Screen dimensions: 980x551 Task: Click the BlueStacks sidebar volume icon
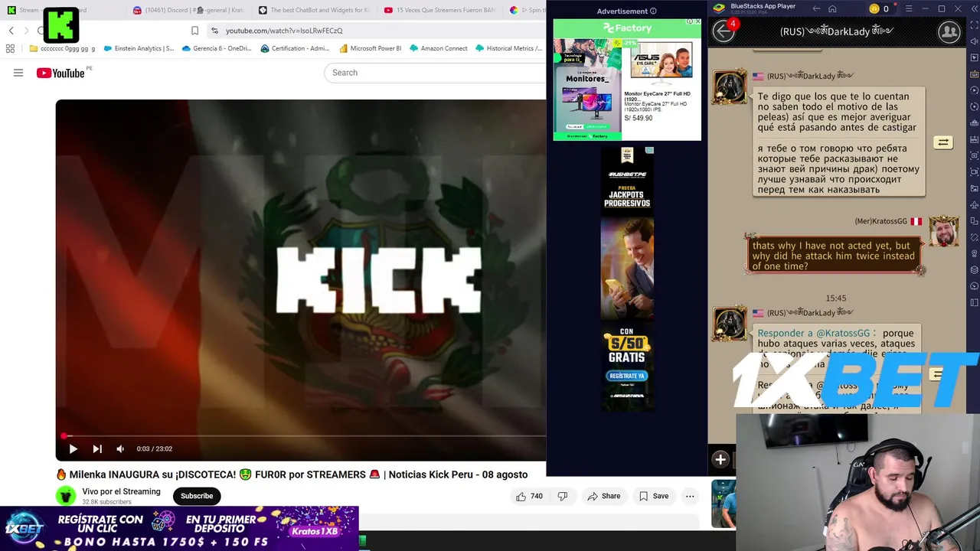[974, 41]
